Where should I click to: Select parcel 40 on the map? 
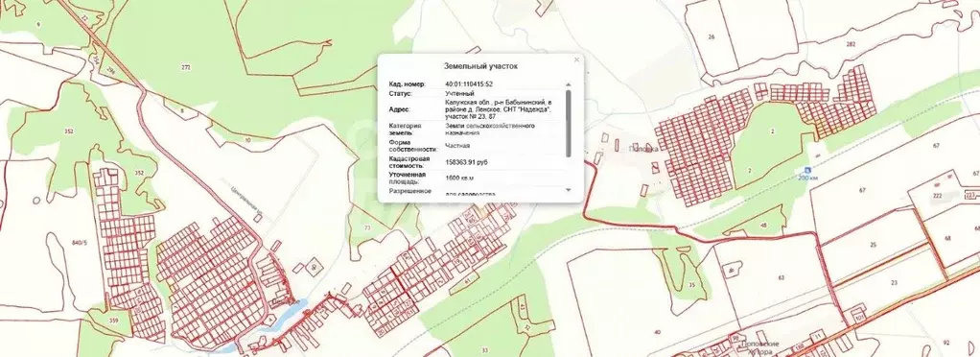(x=657, y=332)
